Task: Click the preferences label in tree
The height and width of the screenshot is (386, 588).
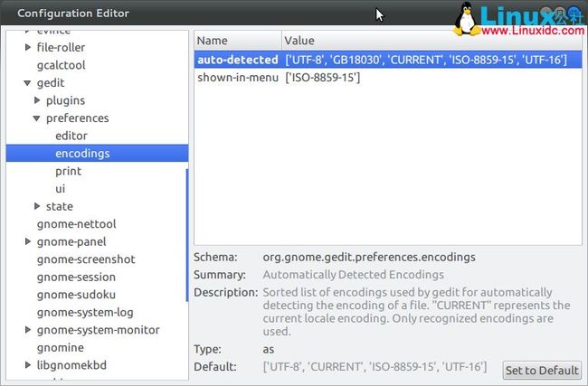Action: [78, 118]
